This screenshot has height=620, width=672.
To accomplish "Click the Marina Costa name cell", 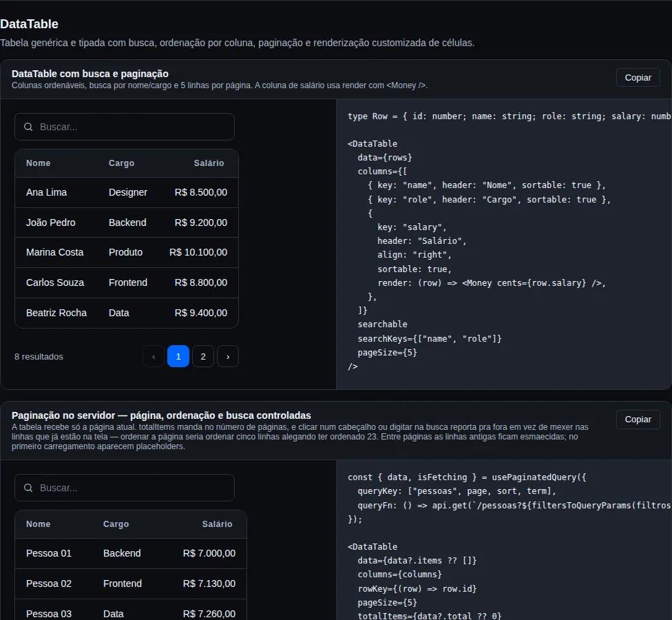I will coord(55,252).
